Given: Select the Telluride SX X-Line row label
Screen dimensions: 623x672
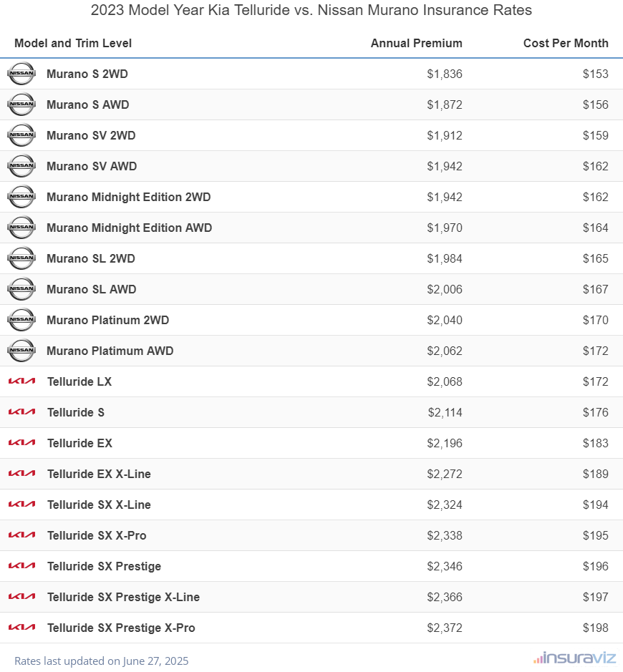Looking at the screenshot, I should coord(99,505).
